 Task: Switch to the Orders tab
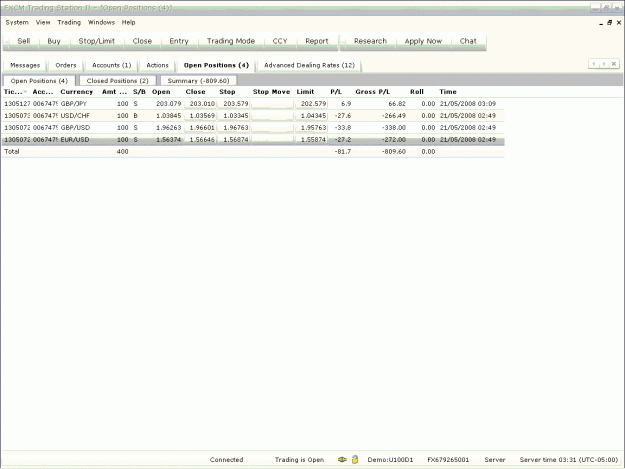66,65
